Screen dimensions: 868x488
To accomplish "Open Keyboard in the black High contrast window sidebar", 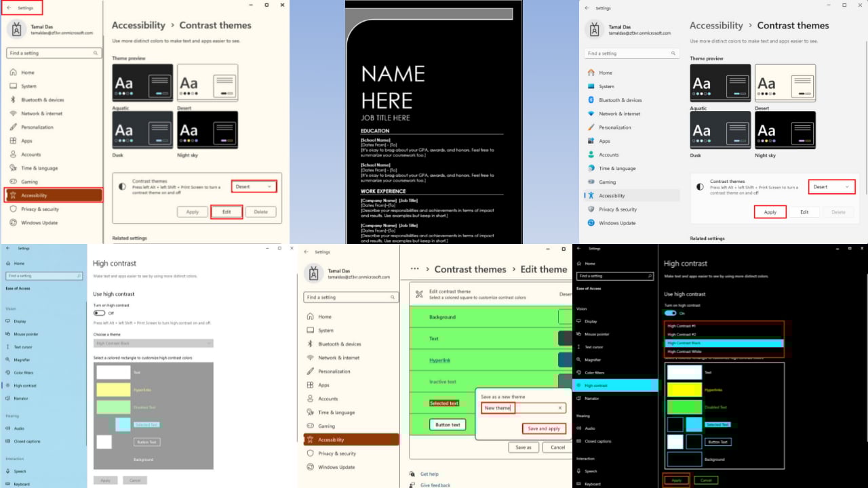I will tap(592, 484).
